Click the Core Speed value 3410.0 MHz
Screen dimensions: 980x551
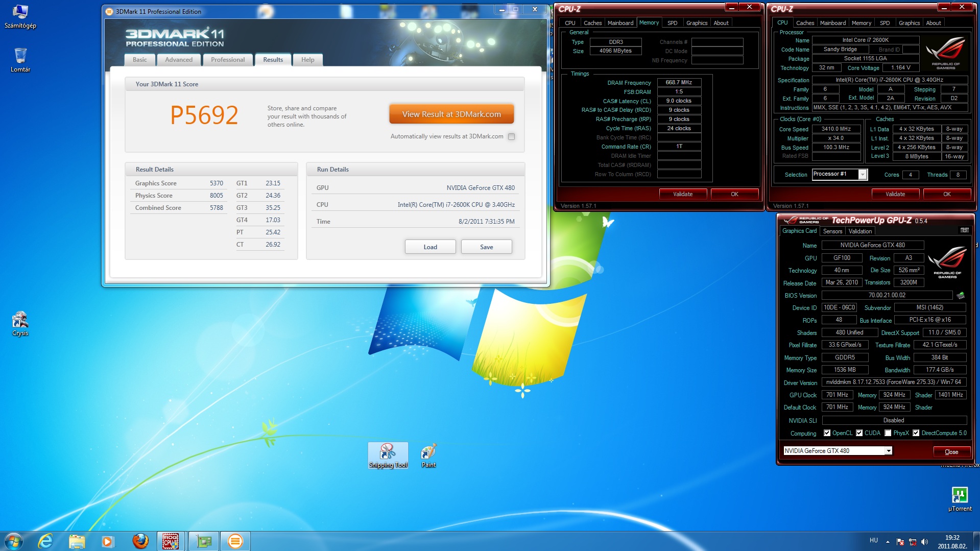[x=836, y=129]
